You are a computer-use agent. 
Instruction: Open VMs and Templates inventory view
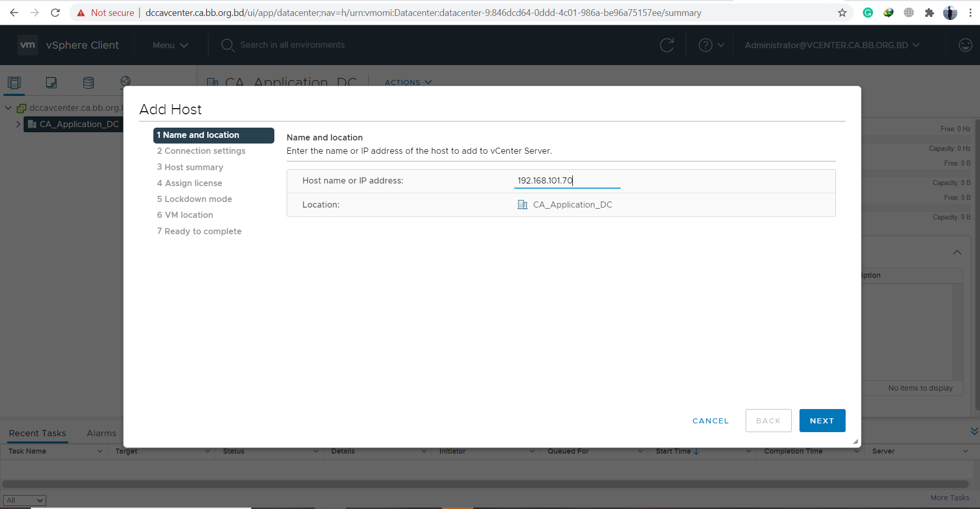[x=51, y=83]
